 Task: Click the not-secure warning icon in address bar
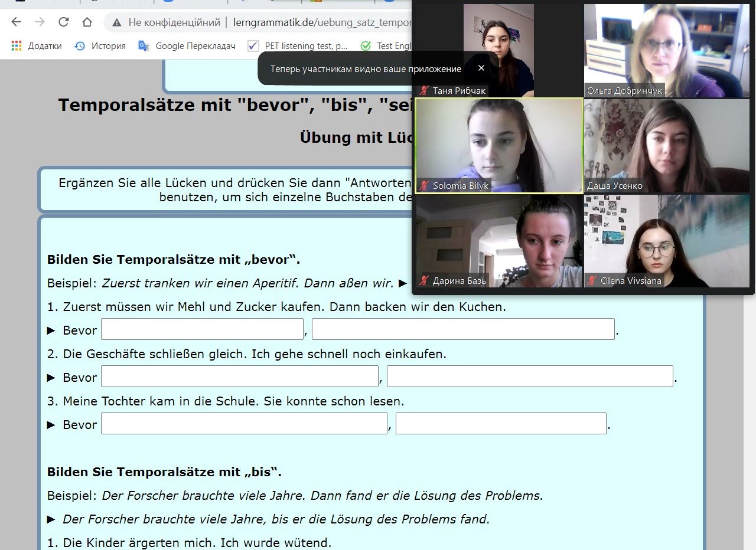[117, 22]
